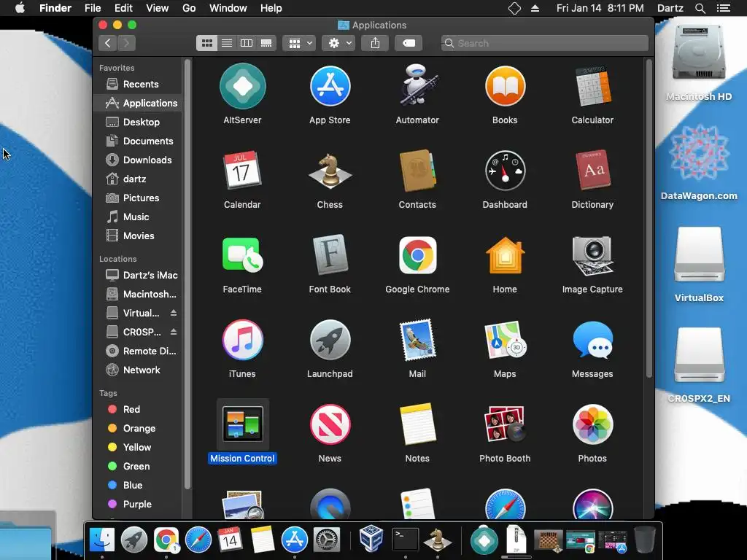Image resolution: width=747 pixels, height=560 pixels.
Task: Select Google Chrome in the Applications folder
Action: [x=417, y=255]
